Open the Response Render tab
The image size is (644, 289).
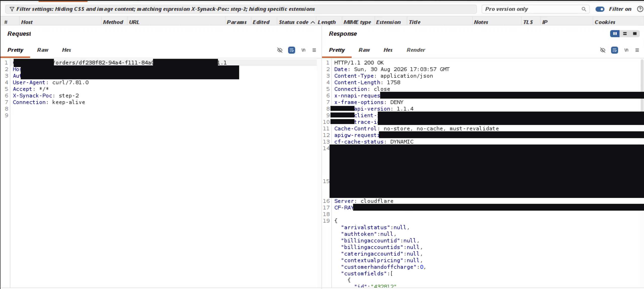(x=416, y=50)
